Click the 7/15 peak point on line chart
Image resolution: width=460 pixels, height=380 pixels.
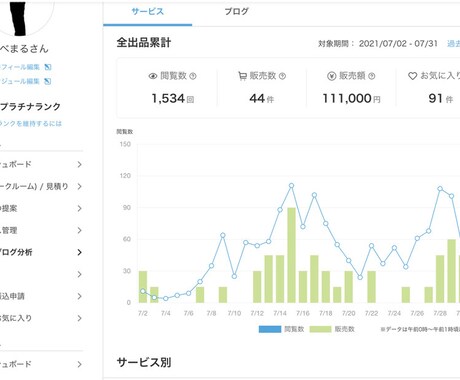pyautogui.click(x=291, y=186)
